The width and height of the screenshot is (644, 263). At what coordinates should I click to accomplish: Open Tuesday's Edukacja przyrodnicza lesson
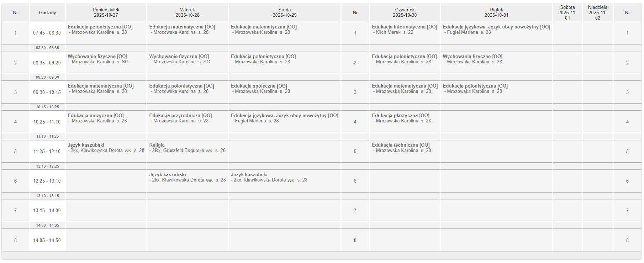(180, 116)
